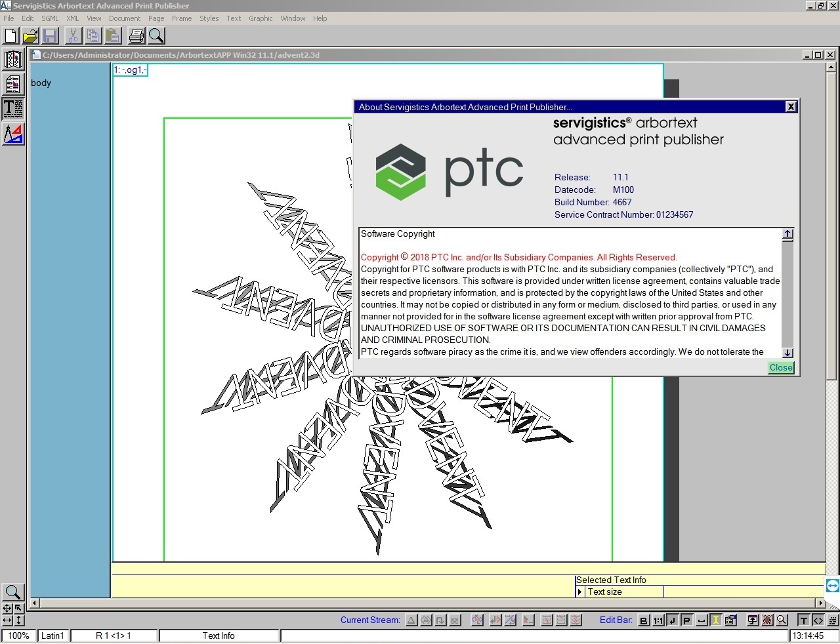840x644 pixels.
Task: Toggle the return arrow button in Edit Bar
Action: 673,620
